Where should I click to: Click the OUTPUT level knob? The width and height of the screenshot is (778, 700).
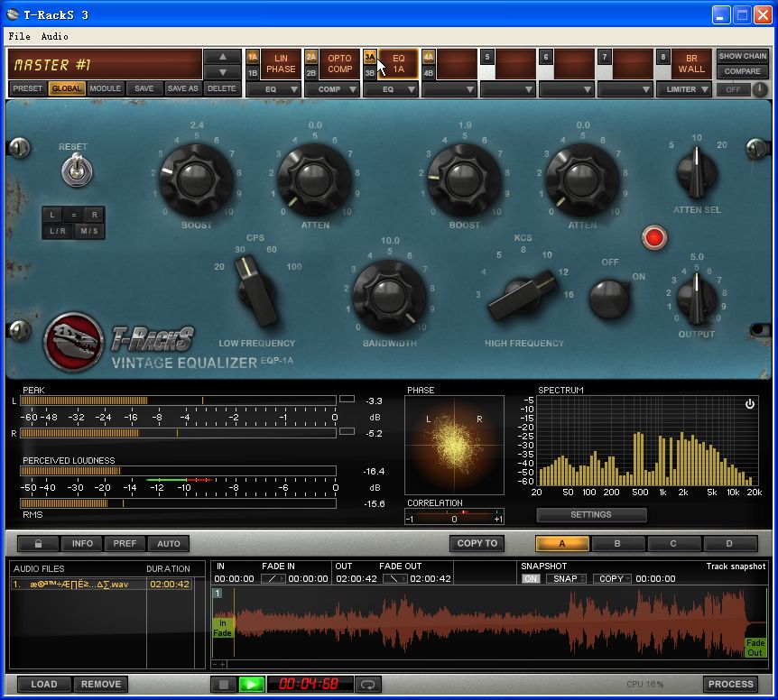click(x=697, y=298)
